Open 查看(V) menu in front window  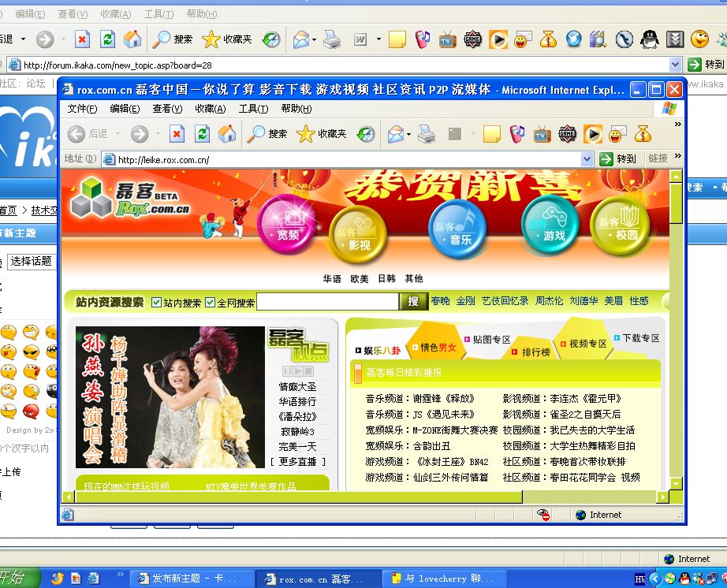click(x=167, y=109)
